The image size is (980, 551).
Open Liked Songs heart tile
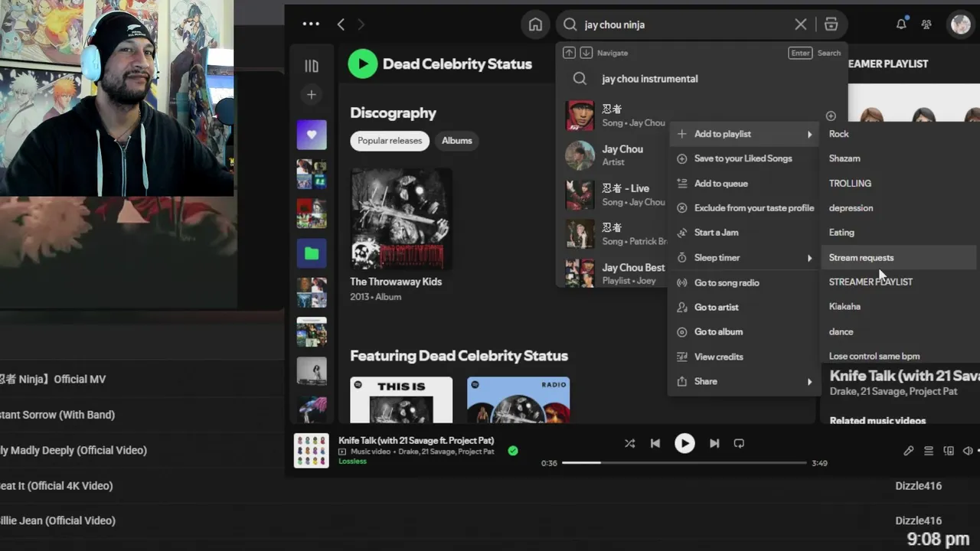click(x=312, y=135)
